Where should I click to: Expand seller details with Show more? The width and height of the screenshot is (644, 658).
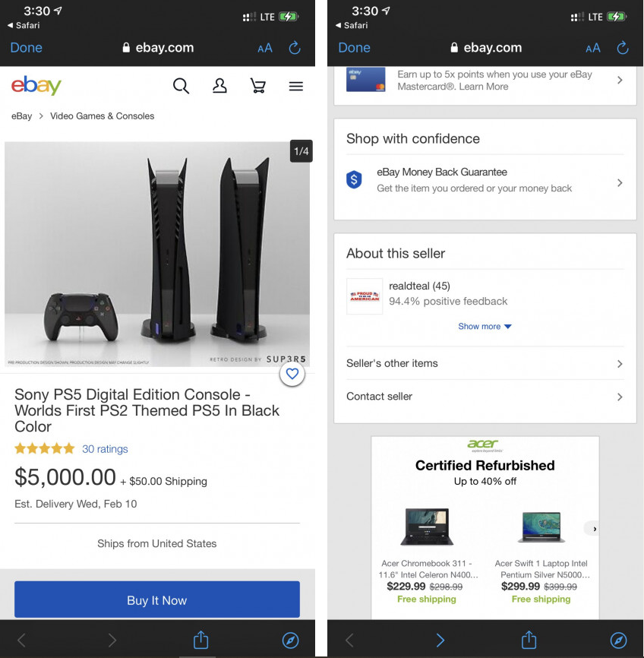pos(485,327)
